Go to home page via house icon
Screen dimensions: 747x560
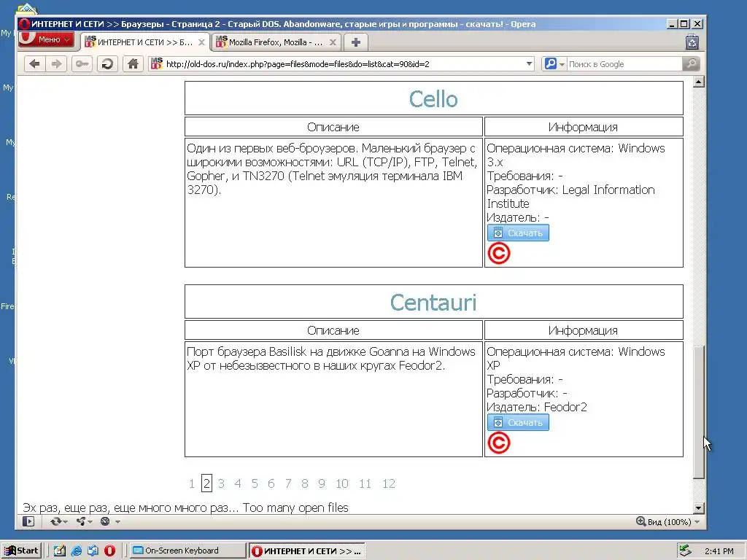click(x=133, y=64)
